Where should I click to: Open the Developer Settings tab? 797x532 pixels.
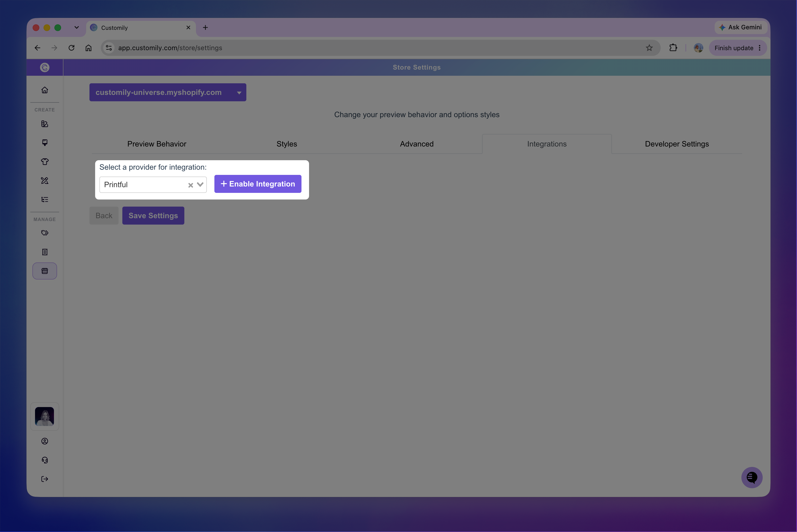[677, 144]
